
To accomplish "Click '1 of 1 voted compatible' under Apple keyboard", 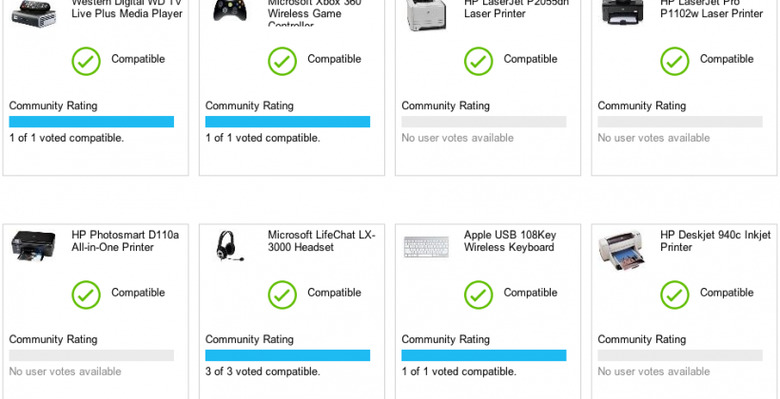I will pyautogui.click(x=459, y=372).
